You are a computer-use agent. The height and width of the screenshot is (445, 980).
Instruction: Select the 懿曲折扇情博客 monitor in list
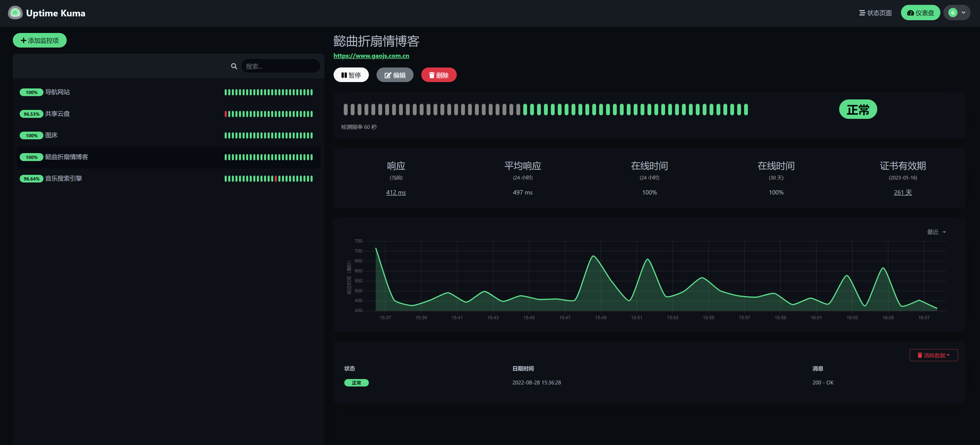[168, 157]
